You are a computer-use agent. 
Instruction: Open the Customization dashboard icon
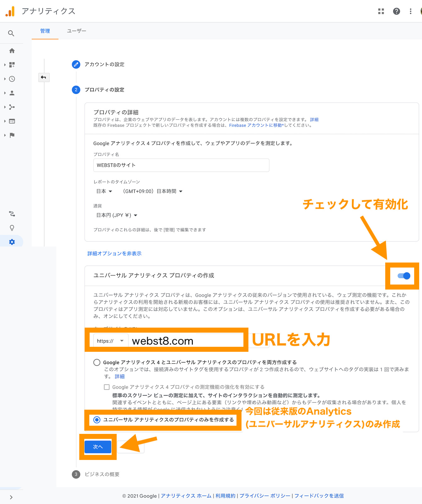12,65
